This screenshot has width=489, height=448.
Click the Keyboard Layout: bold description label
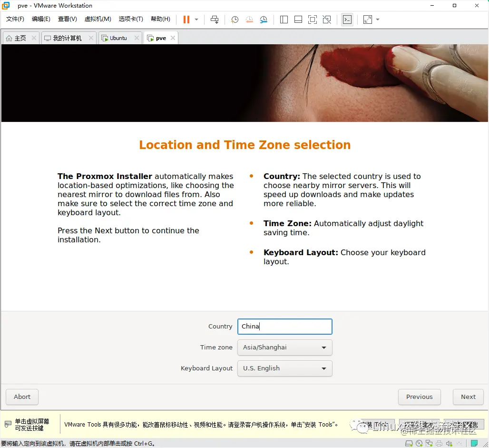[301, 253]
